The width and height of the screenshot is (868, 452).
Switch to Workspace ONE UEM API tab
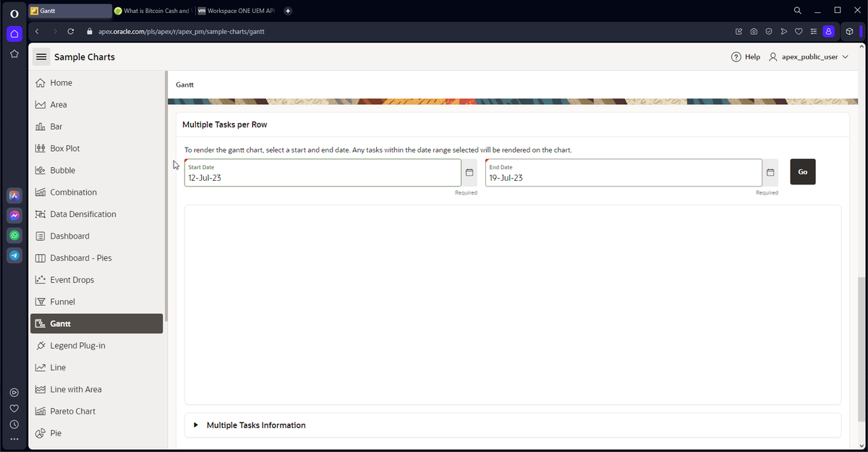point(235,11)
